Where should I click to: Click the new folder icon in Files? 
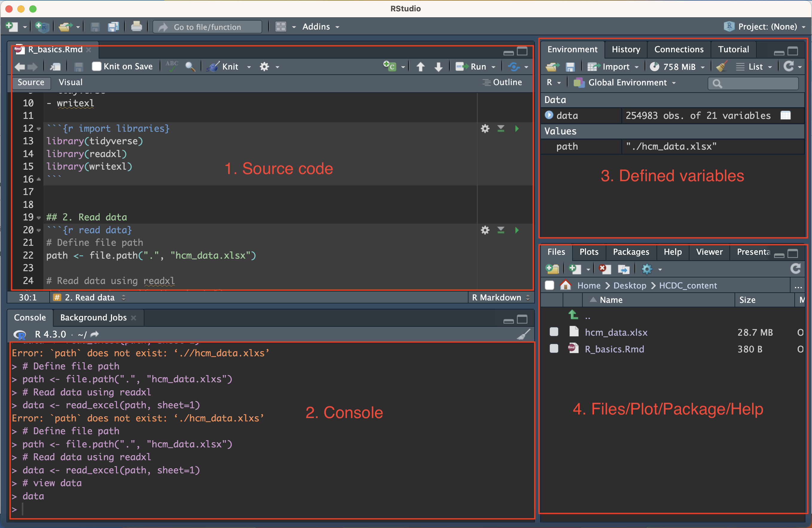(552, 269)
